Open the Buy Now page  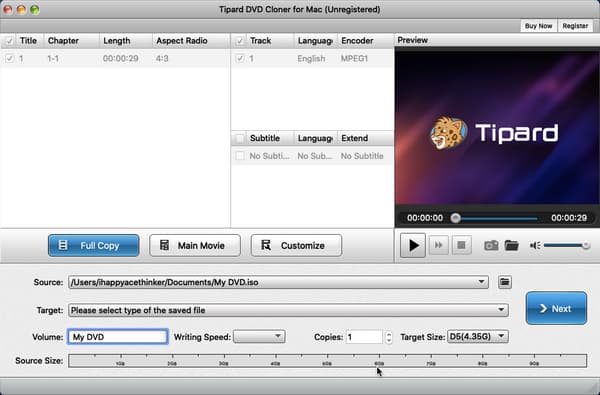[x=538, y=26]
